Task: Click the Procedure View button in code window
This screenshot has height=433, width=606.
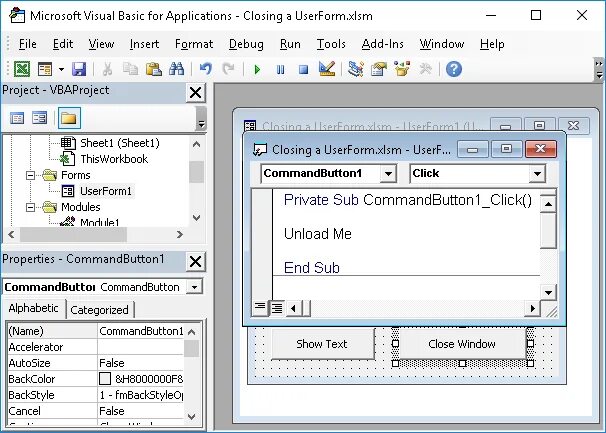Action: (x=260, y=307)
